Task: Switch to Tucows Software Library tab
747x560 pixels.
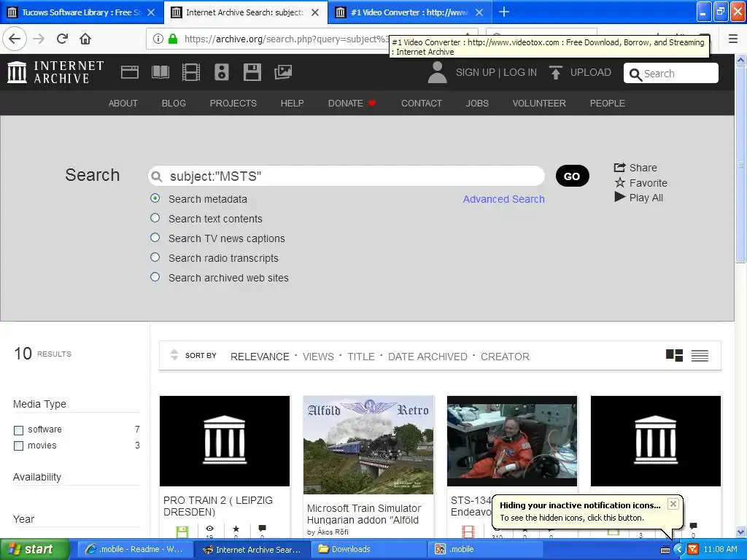Action: [82, 12]
